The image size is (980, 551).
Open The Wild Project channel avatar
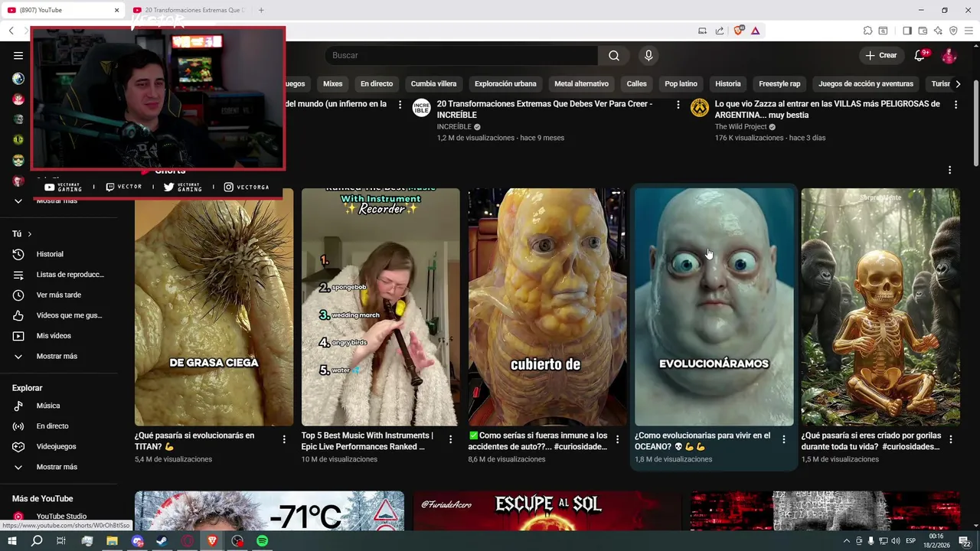(700, 108)
